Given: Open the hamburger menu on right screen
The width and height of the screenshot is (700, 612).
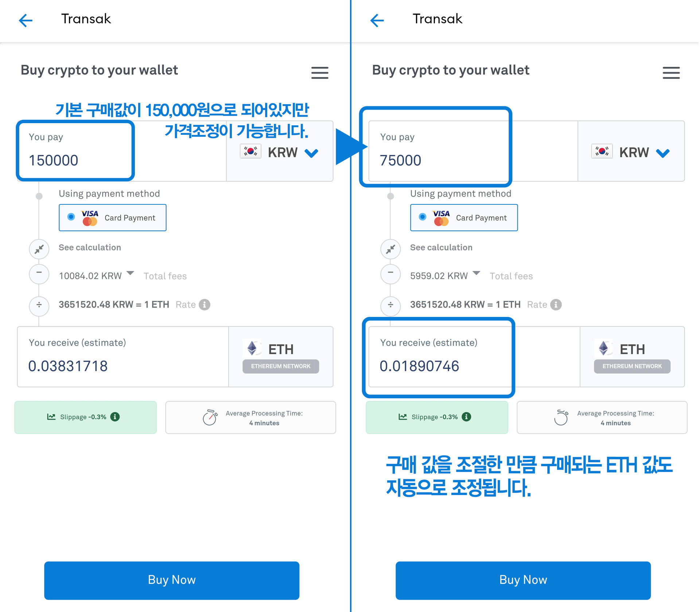Looking at the screenshot, I should (671, 73).
